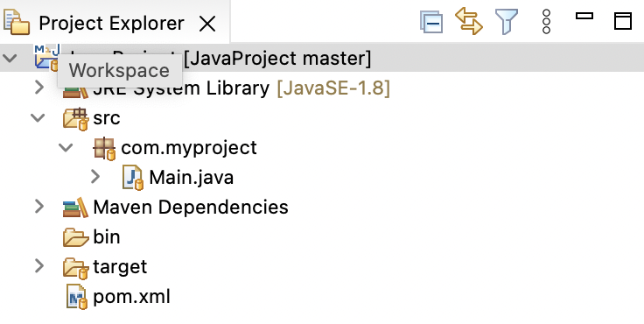Click the com.myproject package icon
This screenshot has width=644, height=324.
104,149
